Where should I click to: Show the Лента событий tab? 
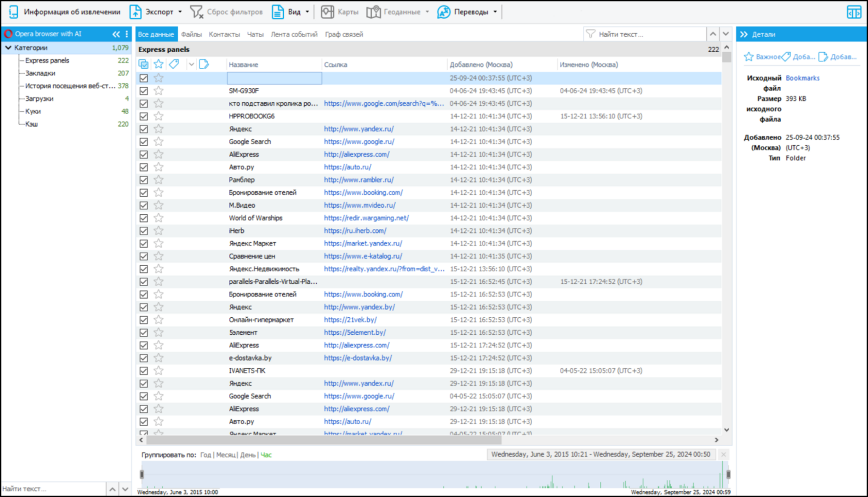[294, 34]
